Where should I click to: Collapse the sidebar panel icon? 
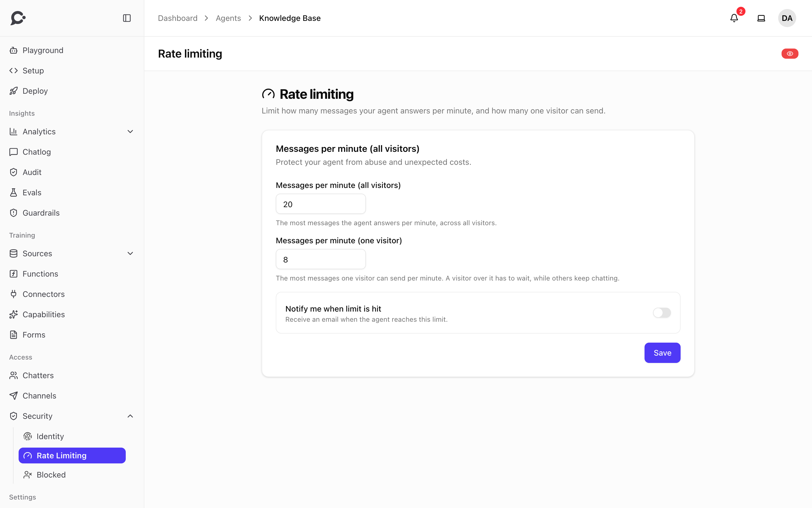tap(127, 18)
